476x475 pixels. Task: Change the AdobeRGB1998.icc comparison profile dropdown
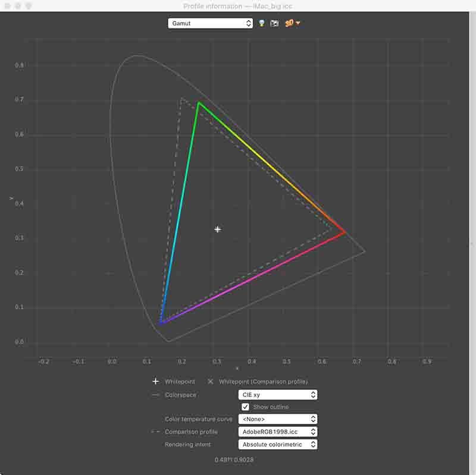click(x=278, y=432)
